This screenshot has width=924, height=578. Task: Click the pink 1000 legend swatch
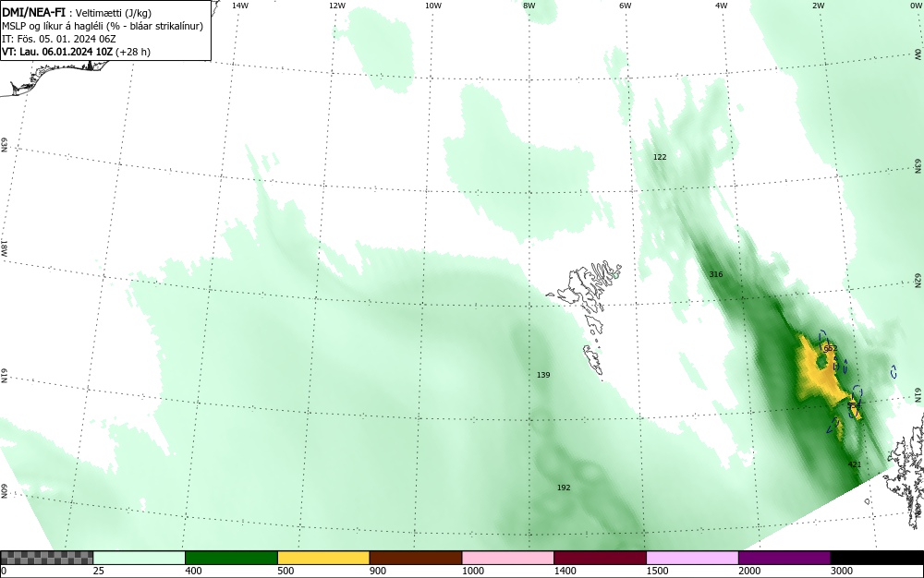point(508,558)
